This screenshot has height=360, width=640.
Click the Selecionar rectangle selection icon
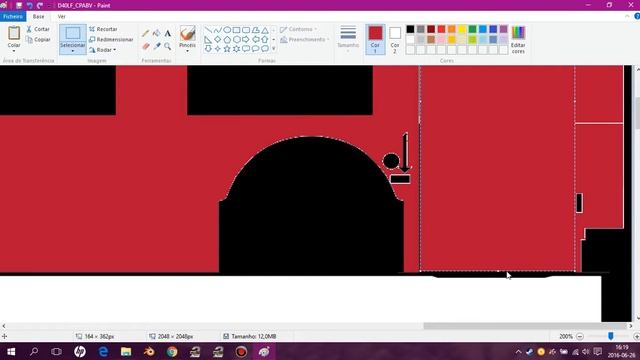[73, 33]
